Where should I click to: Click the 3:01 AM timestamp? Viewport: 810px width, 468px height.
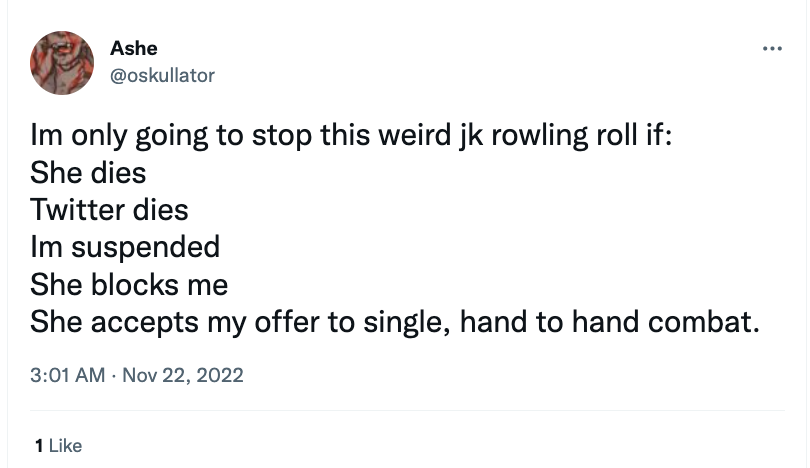point(67,376)
